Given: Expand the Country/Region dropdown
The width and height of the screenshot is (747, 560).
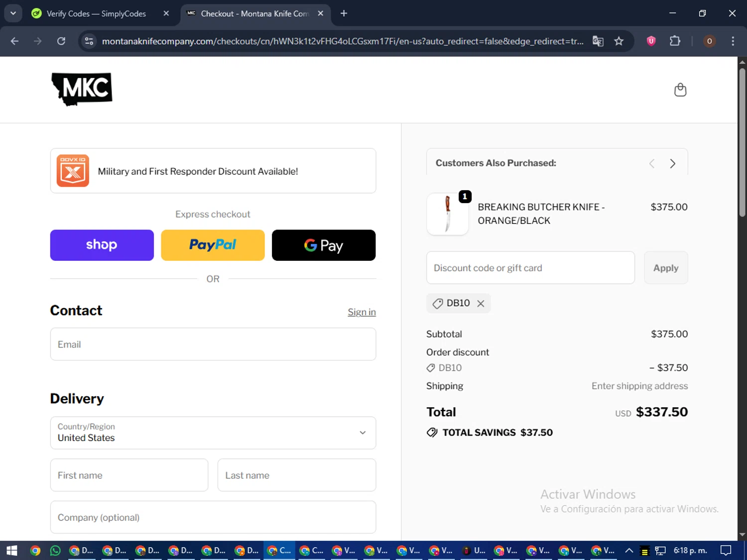Looking at the screenshot, I should pos(213,433).
